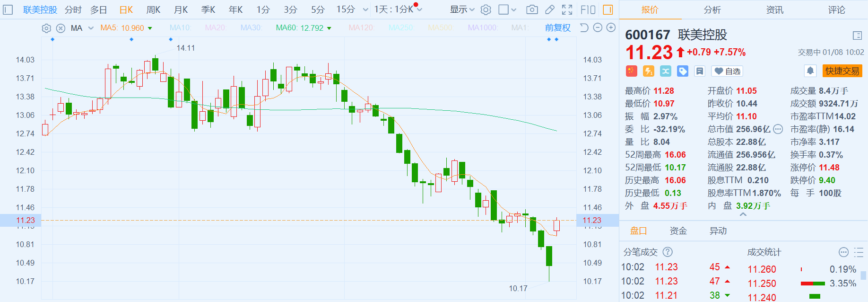Open the 显示 dropdown menu
868x302 pixels.
462,9
